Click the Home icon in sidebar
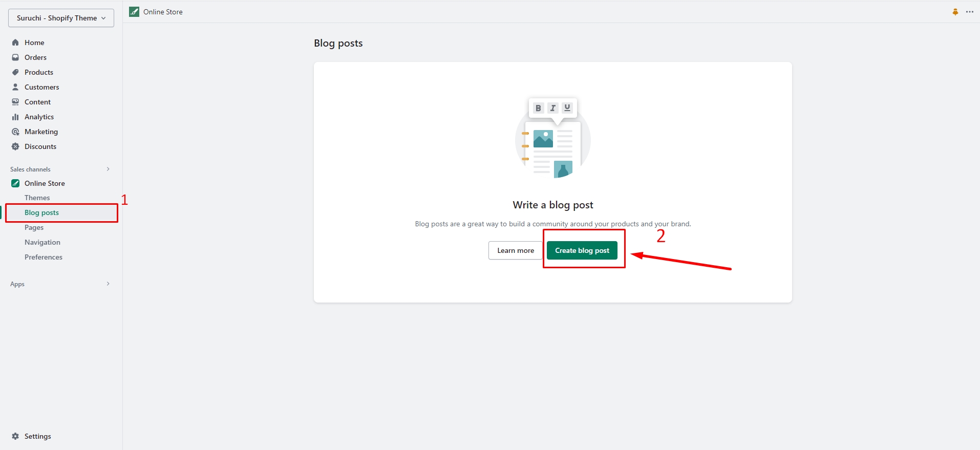The height and width of the screenshot is (450, 980). point(15,42)
